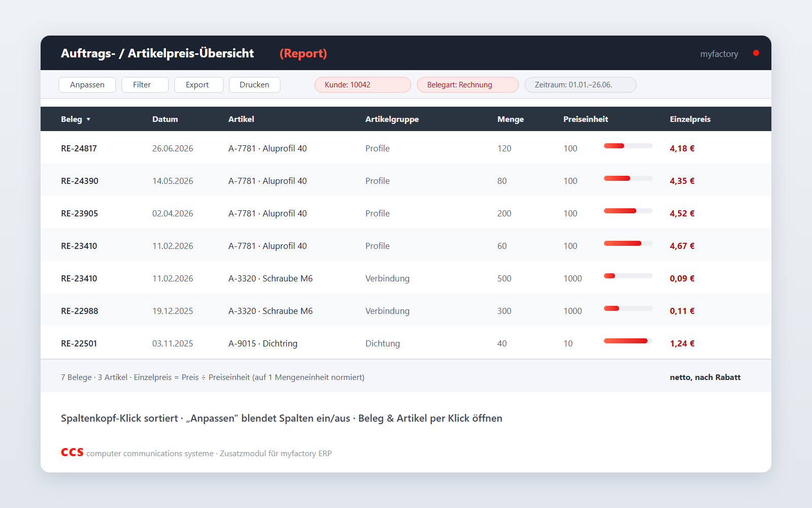Viewport: 812px width, 508px height.
Task: Click the red CCS logo
Action: pos(72,452)
